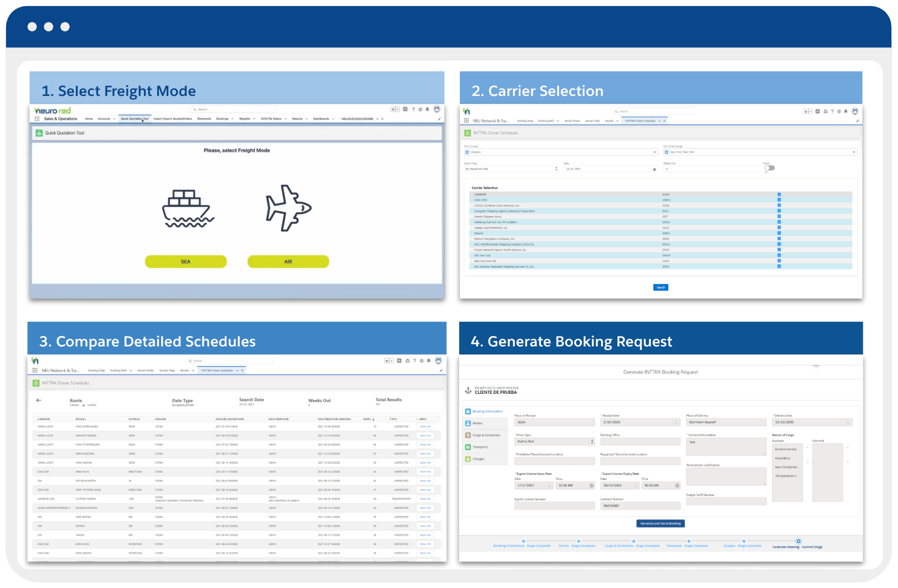
Task: Select the Charges section icon
Action: tap(467, 459)
